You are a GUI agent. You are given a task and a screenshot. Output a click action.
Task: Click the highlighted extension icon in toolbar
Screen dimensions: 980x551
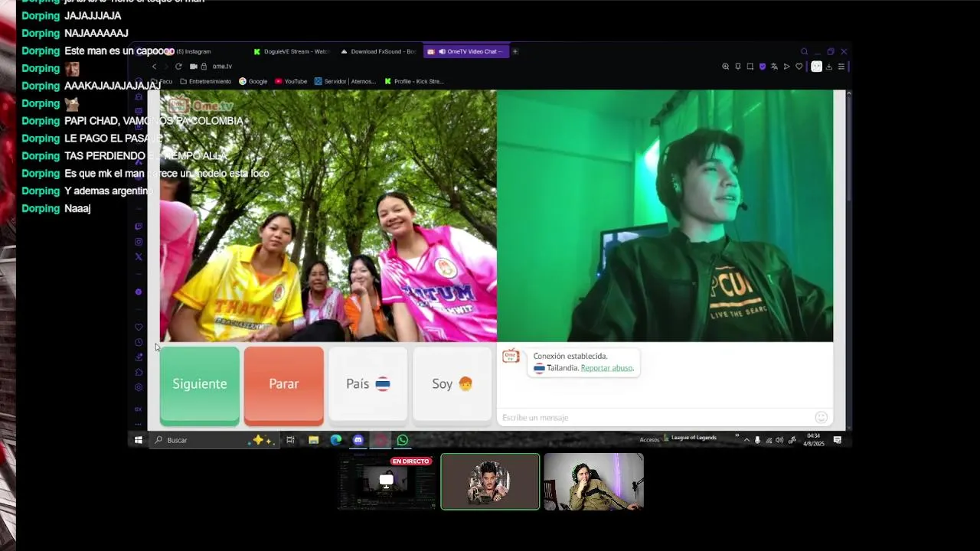point(816,67)
